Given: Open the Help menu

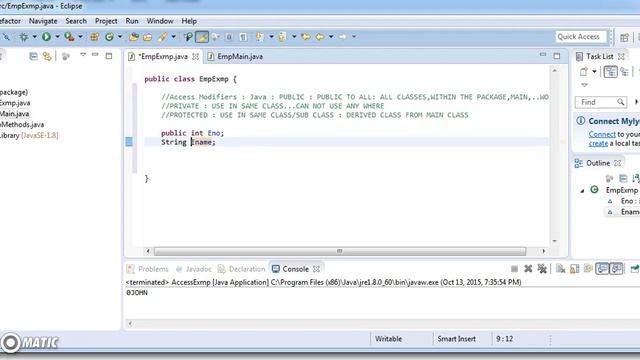Looking at the screenshot, I should click(x=189, y=21).
